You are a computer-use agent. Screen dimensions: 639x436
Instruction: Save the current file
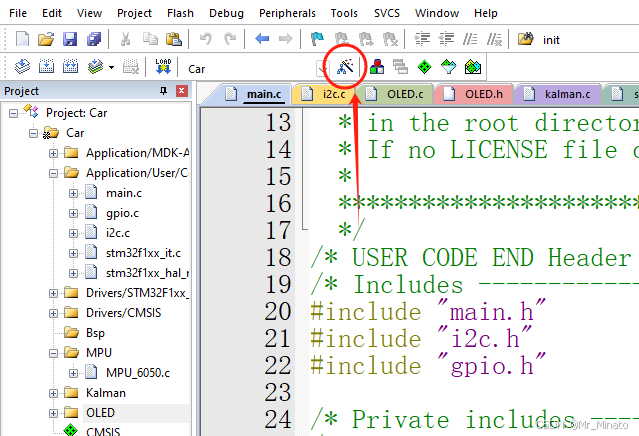pyautogui.click(x=70, y=39)
